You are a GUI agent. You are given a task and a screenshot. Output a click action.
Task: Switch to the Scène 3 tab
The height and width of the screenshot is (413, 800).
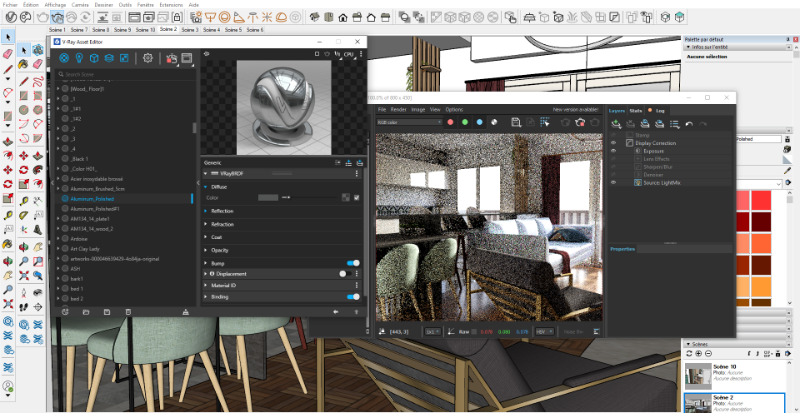coord(188,30)
